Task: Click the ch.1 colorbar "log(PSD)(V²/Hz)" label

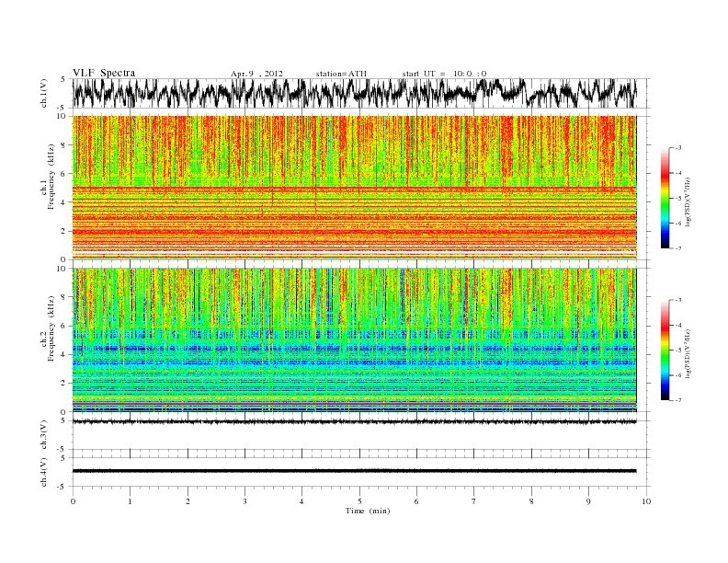Action: click(x=688, y=202)
